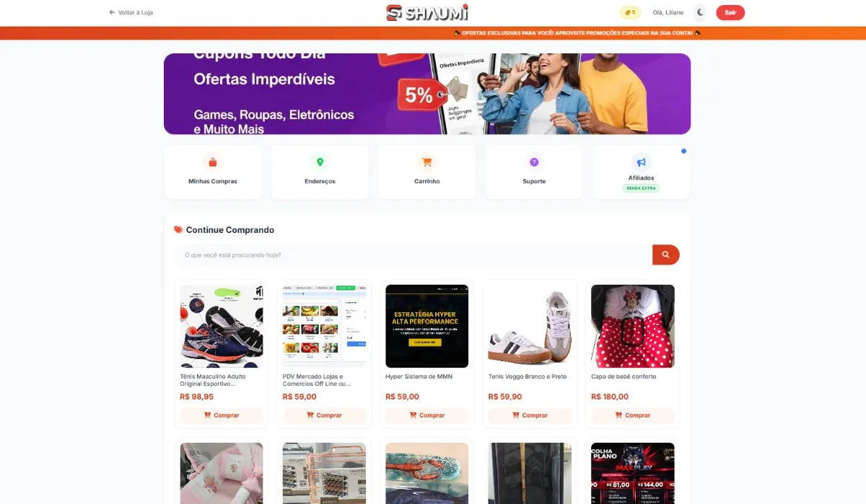Viewport: 866px width, 504px height.
Task: Click the SHAUMI logo
Action: tap(427, 12)
